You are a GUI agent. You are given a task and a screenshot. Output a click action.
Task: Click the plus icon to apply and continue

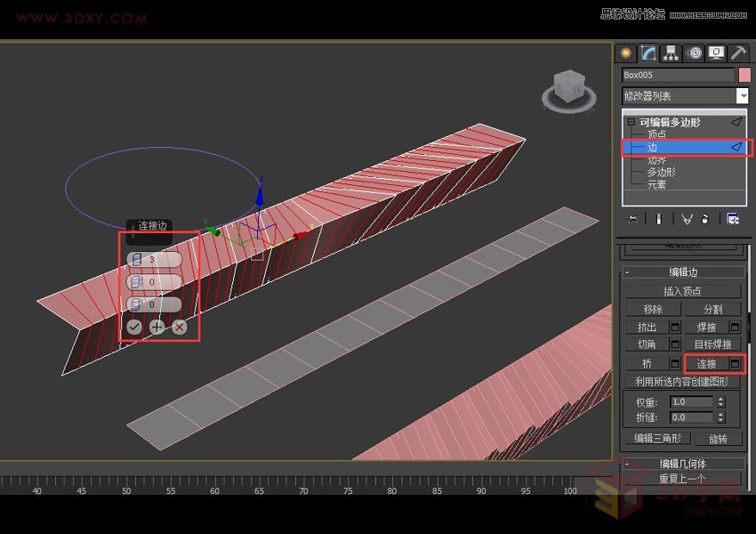157,327
